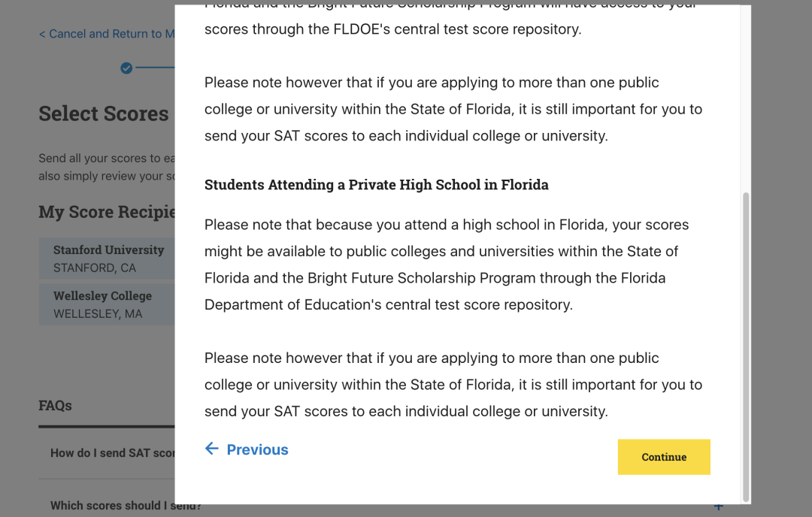Click the progress line after the checkmark step
Viewport: 812px width, 517px height.
[155, 68]
